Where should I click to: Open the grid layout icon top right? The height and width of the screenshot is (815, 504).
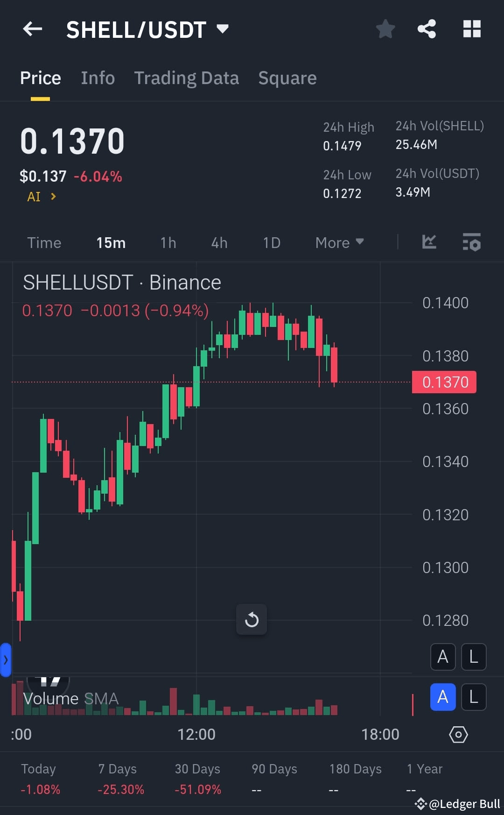coord(471,29)
